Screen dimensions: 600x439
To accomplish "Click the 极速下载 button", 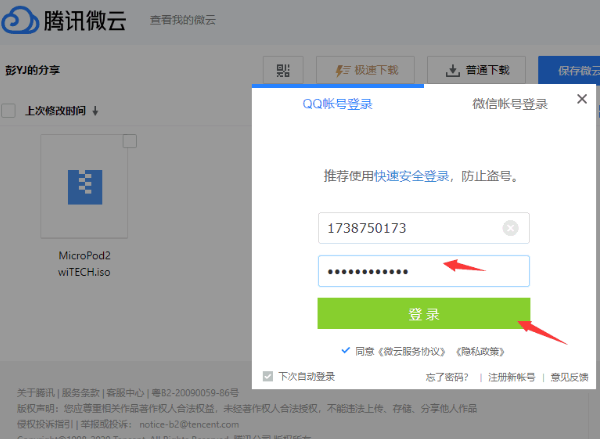I will pos(365,70).
